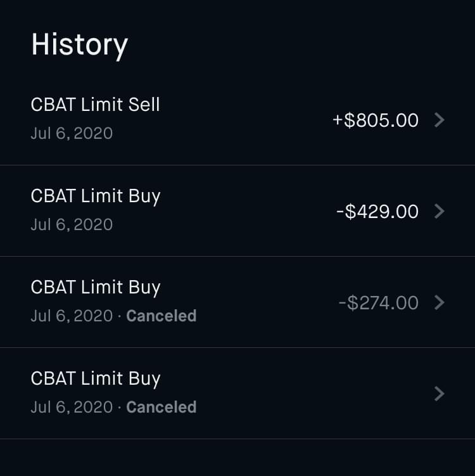Click the Canceled label on the bottom order
Viewport: 475px width, 476px height.
pyautogui.click(x=161, y=407)
